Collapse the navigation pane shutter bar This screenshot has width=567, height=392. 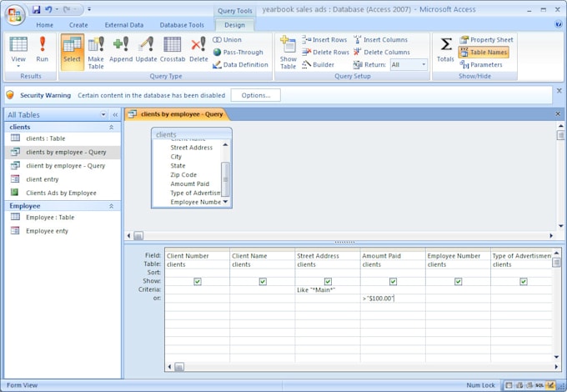(115, 115)
